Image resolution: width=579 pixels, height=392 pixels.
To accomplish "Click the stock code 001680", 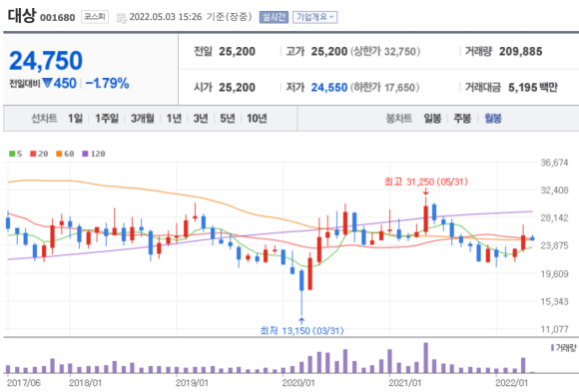I will [57, 18].
